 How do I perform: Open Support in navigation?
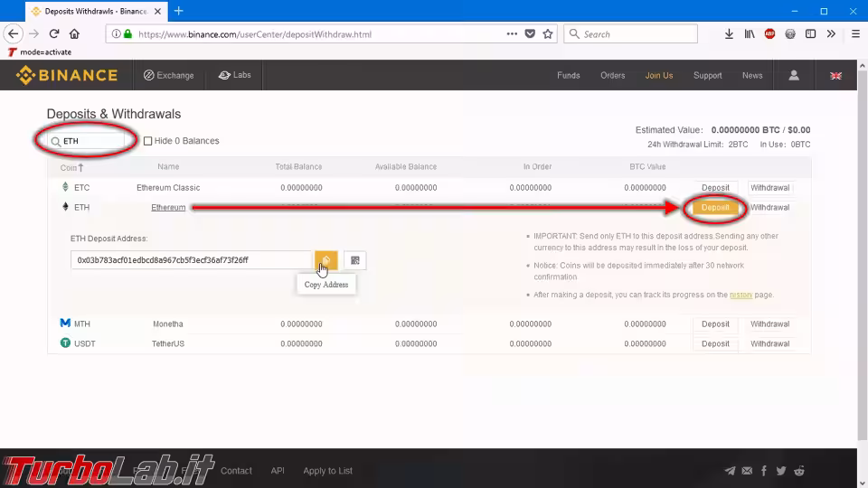click(707, 75)
